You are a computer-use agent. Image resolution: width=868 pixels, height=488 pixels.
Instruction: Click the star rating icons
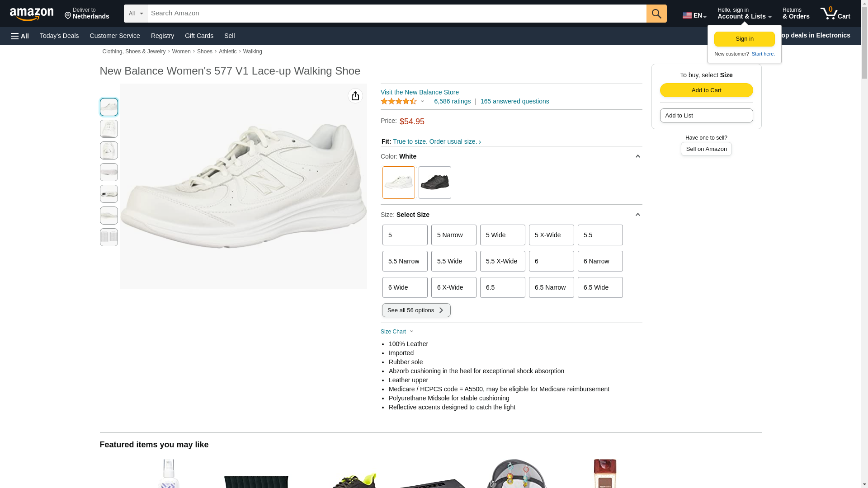[399, 102]
